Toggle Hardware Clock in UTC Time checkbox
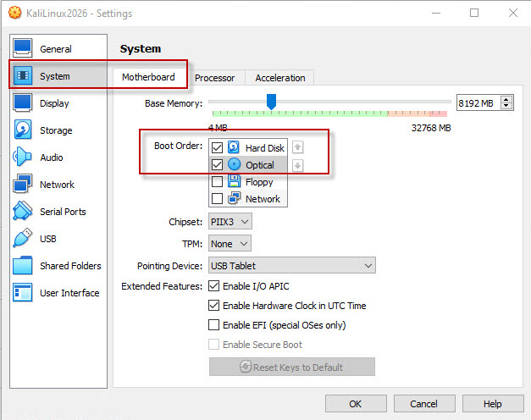Image resolution: width=531 pixels, height=420 pixels. tap(213, 306)
